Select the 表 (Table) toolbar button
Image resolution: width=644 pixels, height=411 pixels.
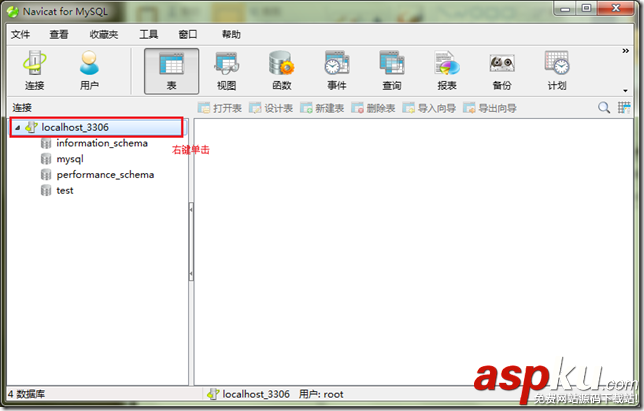pos(171,71)
